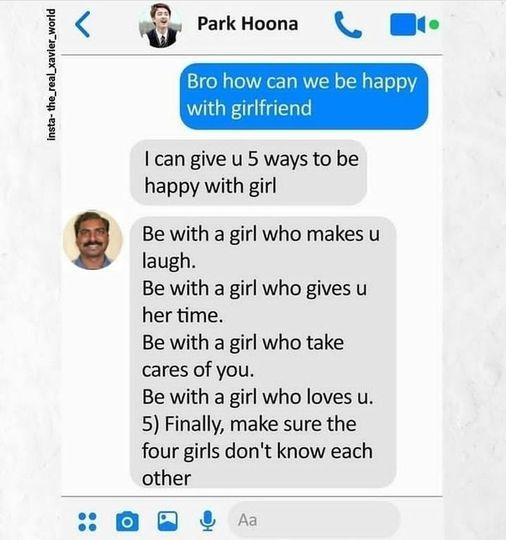Open the camera from bottom toolbar
The height and width of the screenshot is (540, 506).
click(127, 521)
